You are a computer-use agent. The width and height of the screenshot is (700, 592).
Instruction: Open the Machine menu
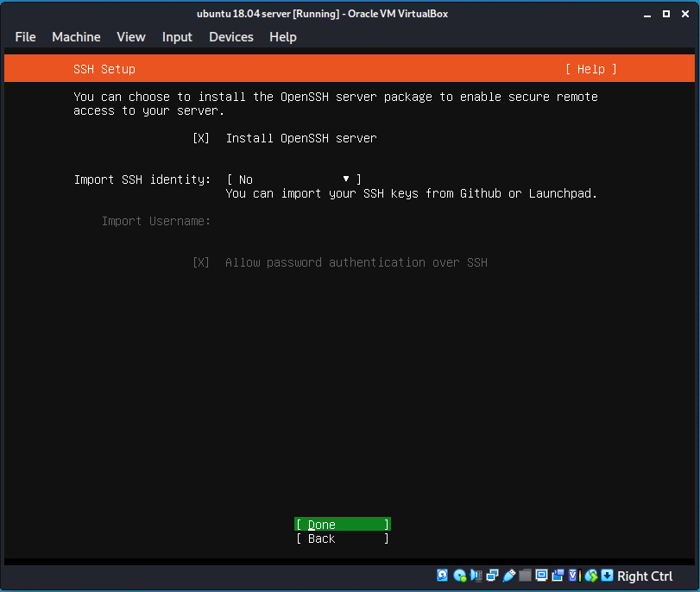pos(76,37)
